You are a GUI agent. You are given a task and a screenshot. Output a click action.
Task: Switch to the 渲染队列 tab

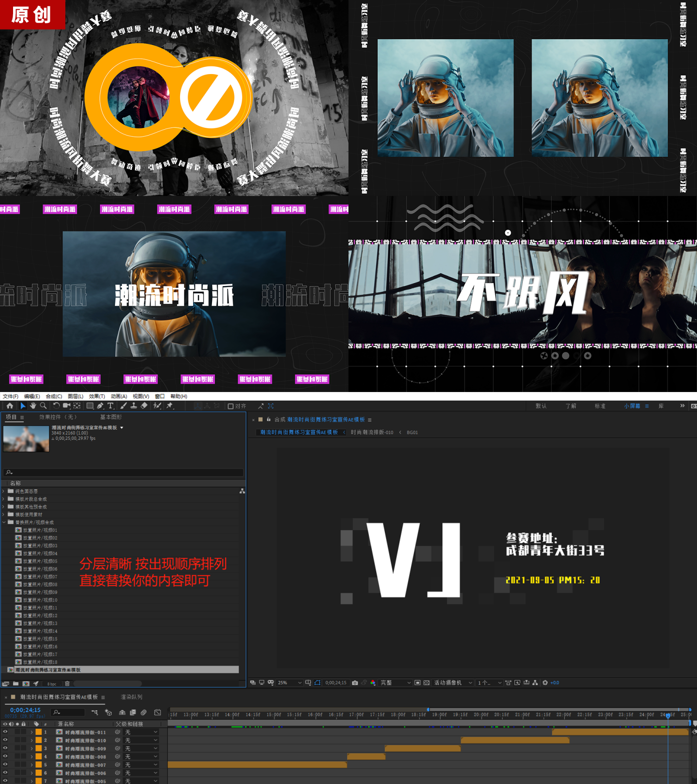point(131,697)
